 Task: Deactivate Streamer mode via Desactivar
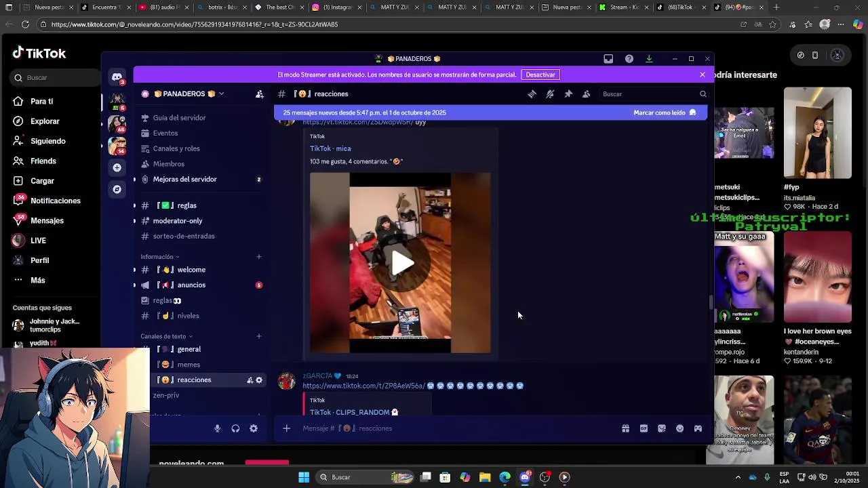(540, 75)
